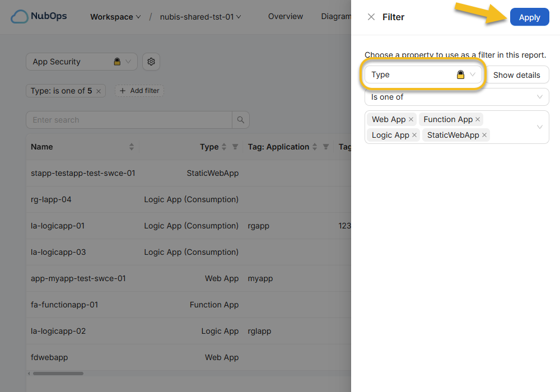Click the search magnifier icon
This screenshot has width=560, height=392.
coord(241,120)
